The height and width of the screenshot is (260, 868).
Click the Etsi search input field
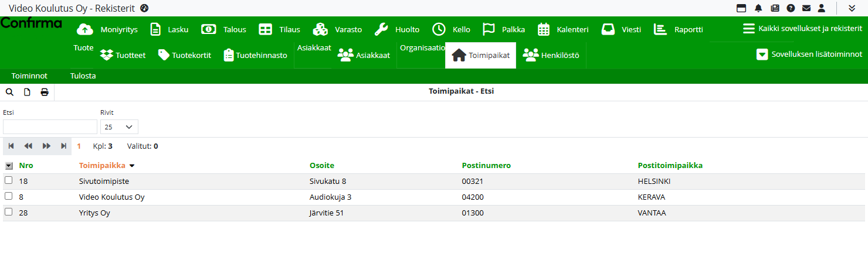point(50,126)
